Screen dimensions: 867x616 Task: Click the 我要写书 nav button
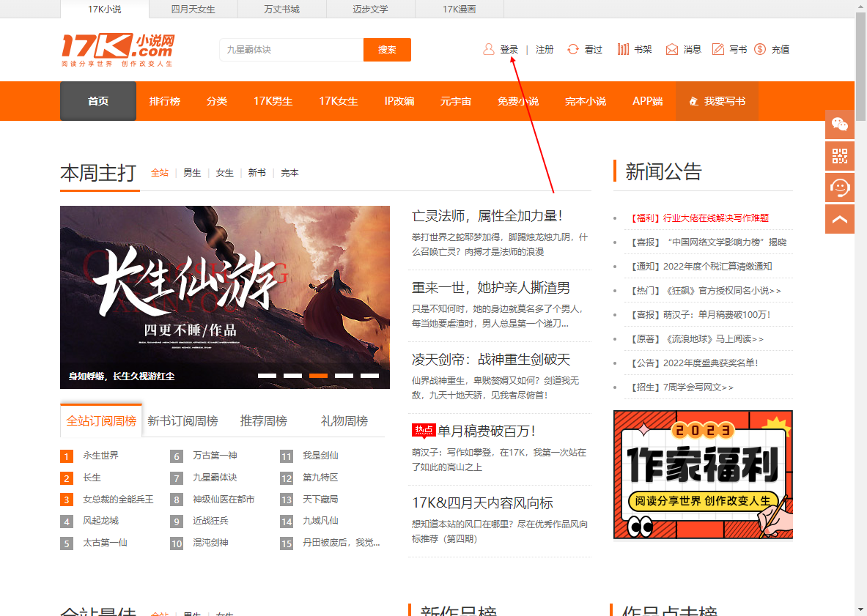717,101
